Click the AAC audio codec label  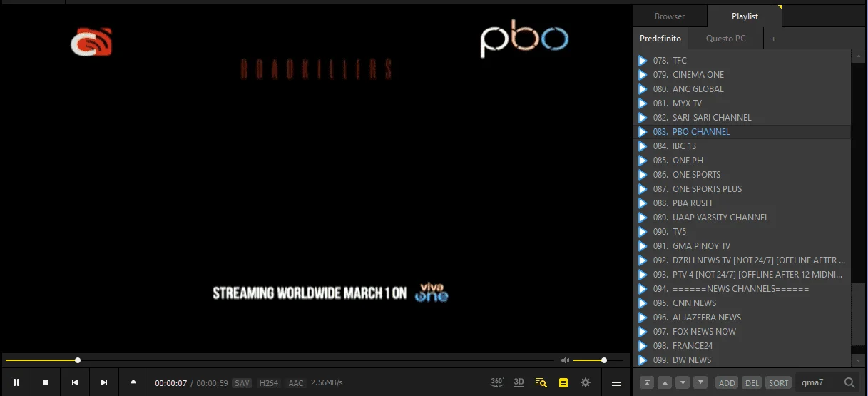(x=296, y=383)
